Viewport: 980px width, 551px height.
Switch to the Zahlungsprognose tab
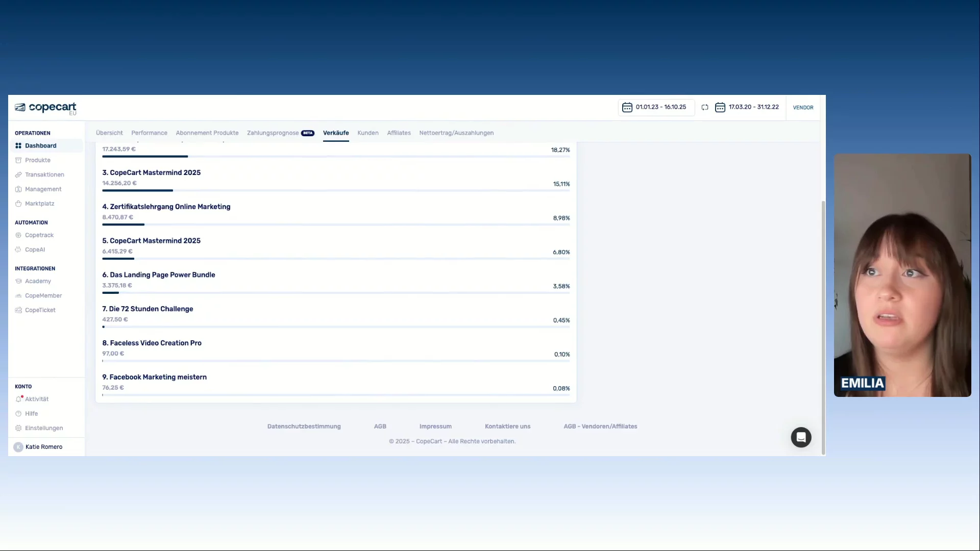point(273,133)
